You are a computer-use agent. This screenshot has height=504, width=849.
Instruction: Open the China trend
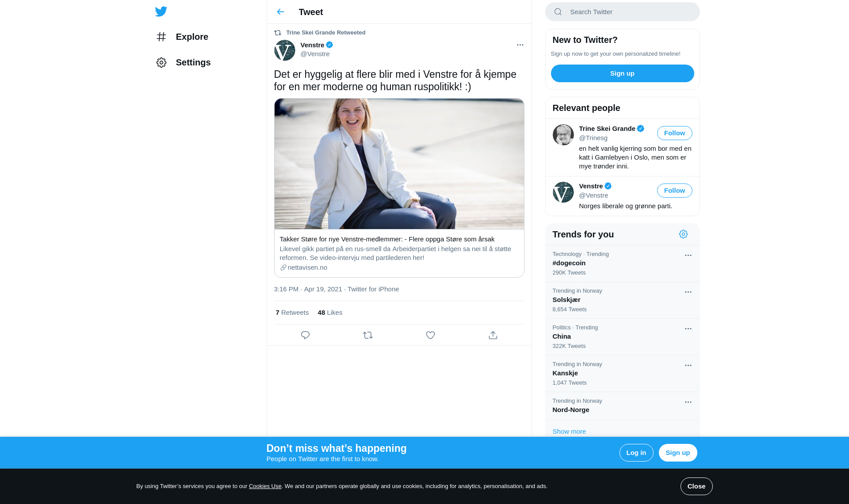point(622,337)
